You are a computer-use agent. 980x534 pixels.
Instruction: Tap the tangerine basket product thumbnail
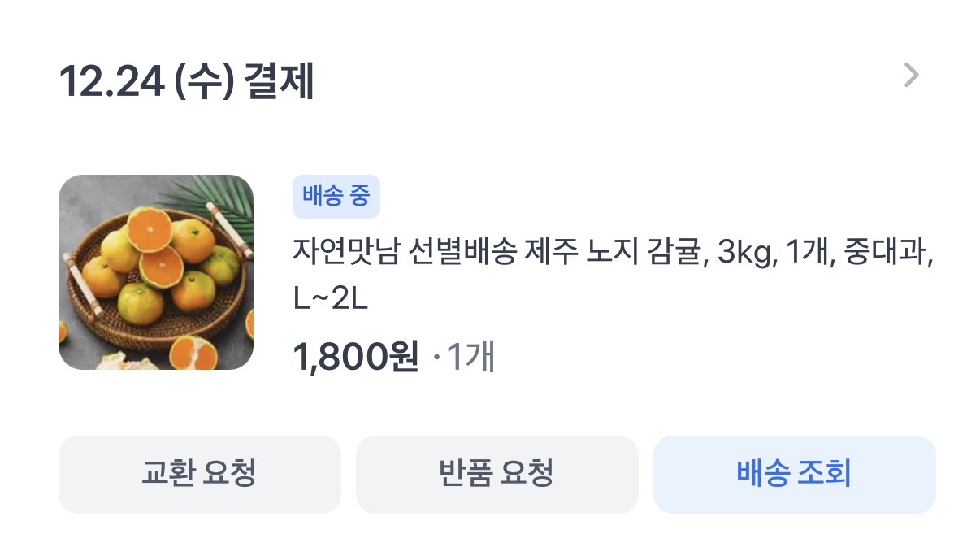click(x=156, y=272)
